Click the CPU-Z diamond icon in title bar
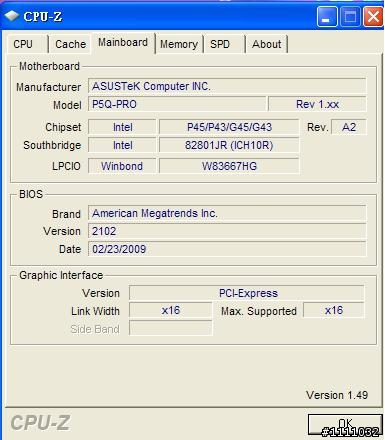This screenshot has height=440, width=385. [x=12, y=15]
